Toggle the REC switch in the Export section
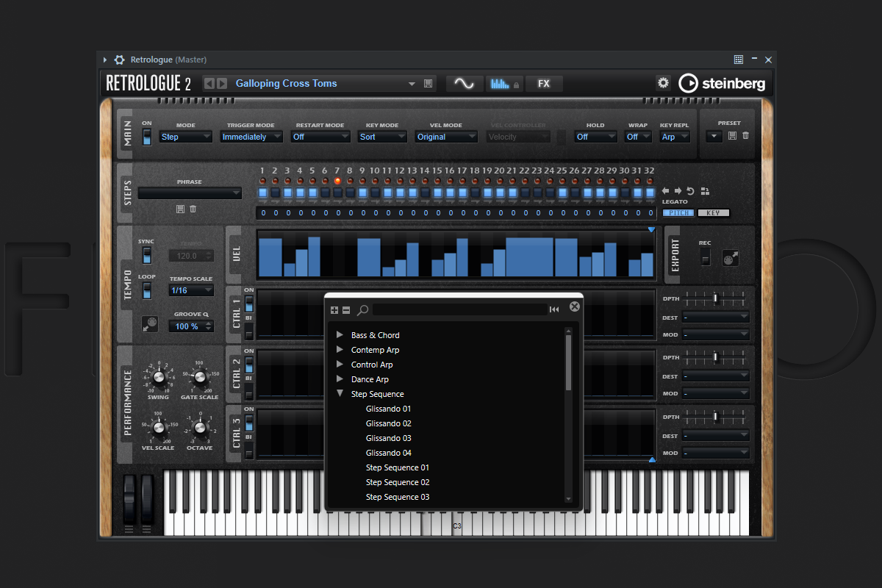The width and height of the screenshot is (882, 588). [x=706, y=256]
